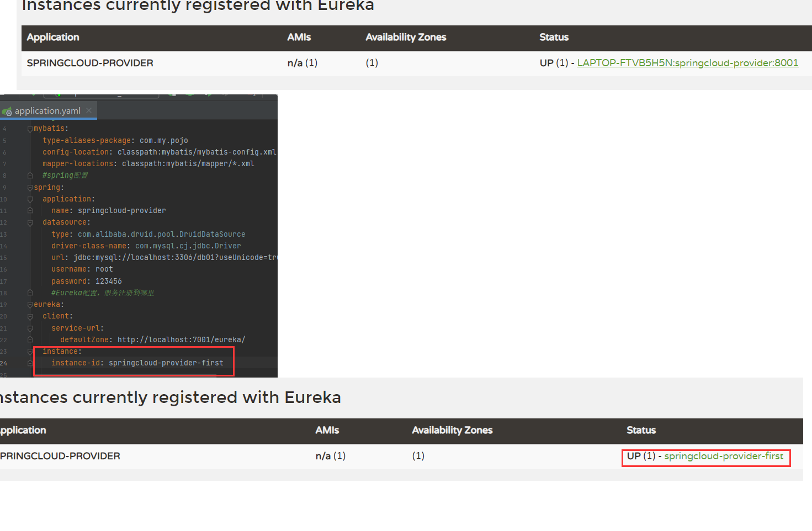This screenshot has height=531, width=812.
Task: Click the top table's Status column header
Action: pos(554,38)
